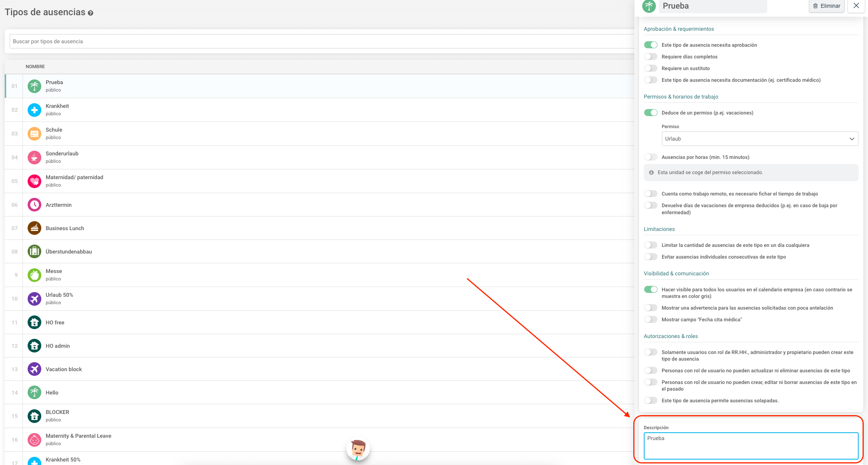Click the clock icon for Arzttermin
The image size is (868, 465).
[34, 205]
